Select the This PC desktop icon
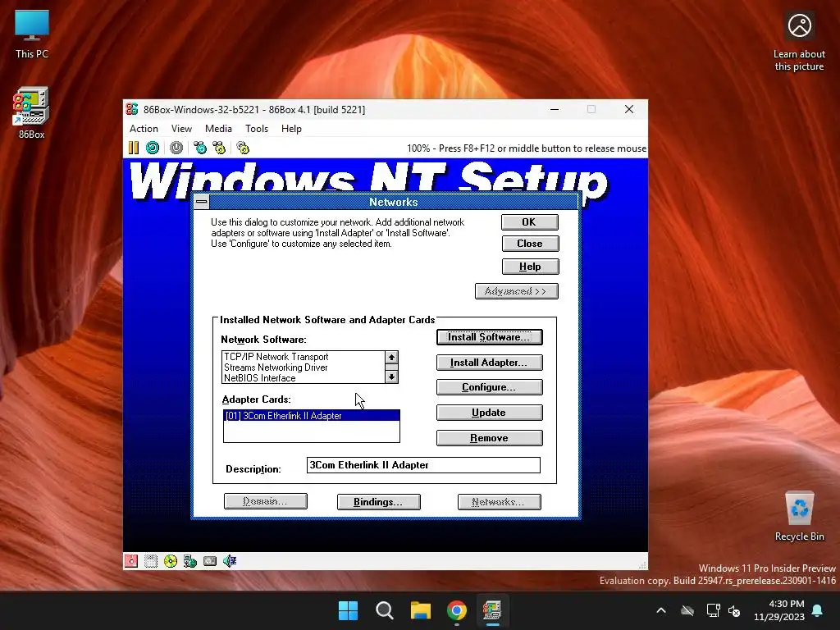The image size is (840, 630). [32, 34]
